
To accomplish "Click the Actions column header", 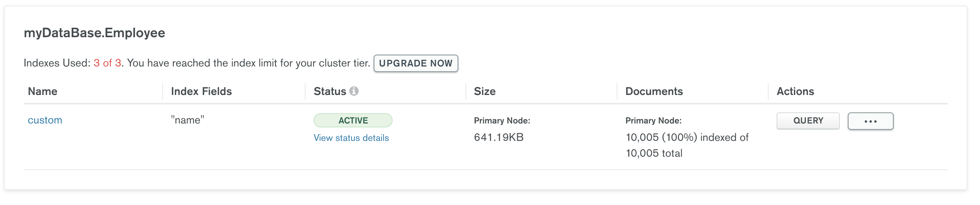I will pyautogui.click(x=795, y=91).
